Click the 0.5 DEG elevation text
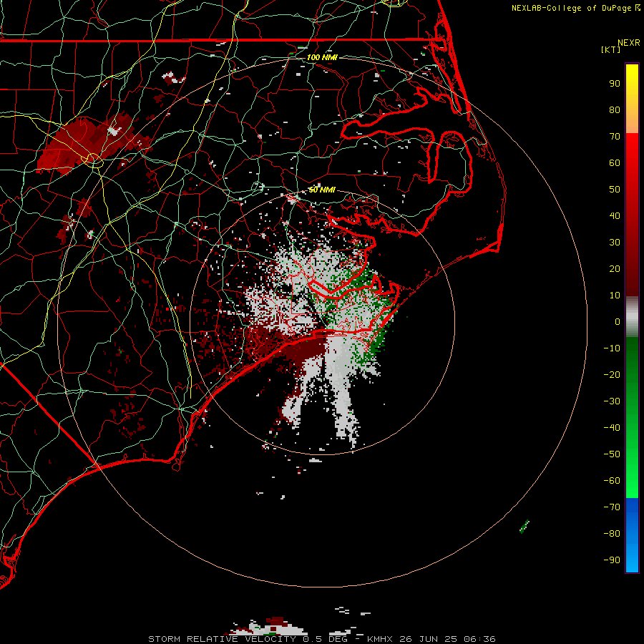Viewport: 644px width, 644px height. (325, 639)
